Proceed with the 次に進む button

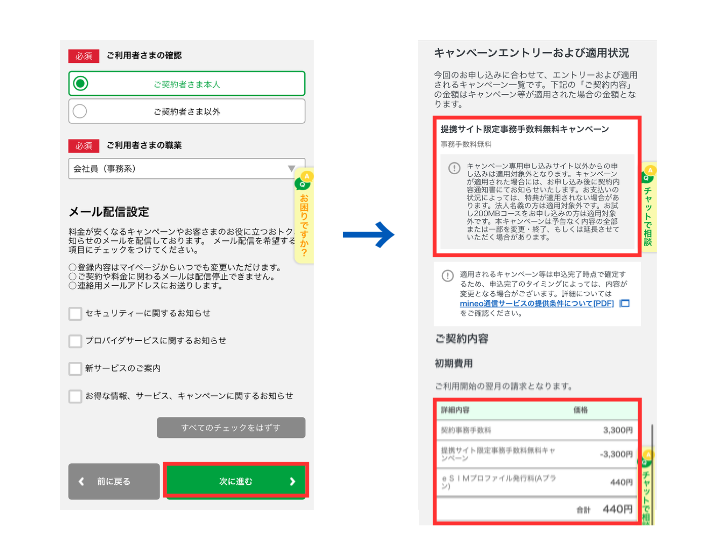pyautogui.click(x=236, y=481)
